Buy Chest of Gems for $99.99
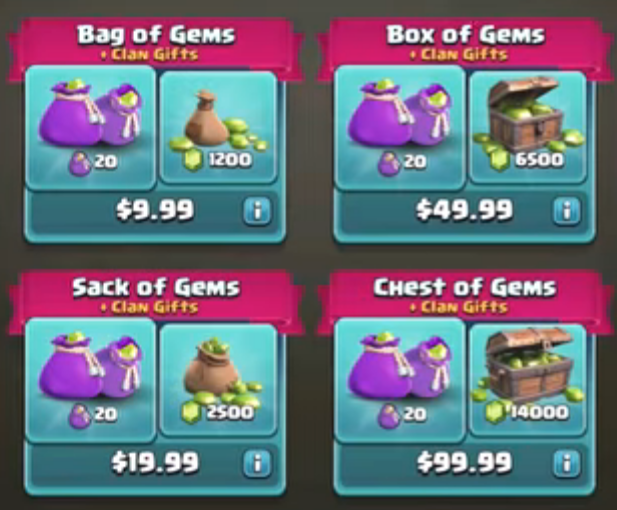 464,462
